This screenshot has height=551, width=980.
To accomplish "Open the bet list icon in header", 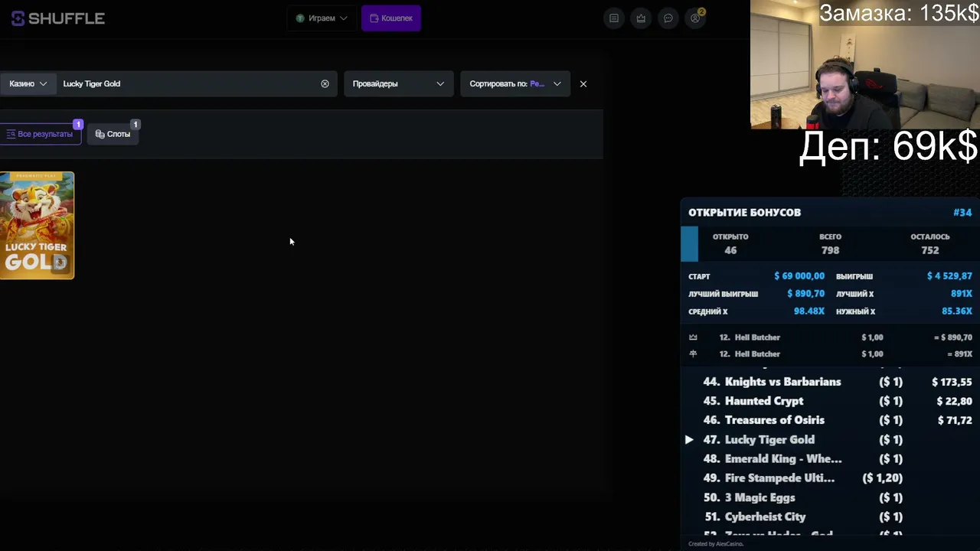I will coord(614,18).
